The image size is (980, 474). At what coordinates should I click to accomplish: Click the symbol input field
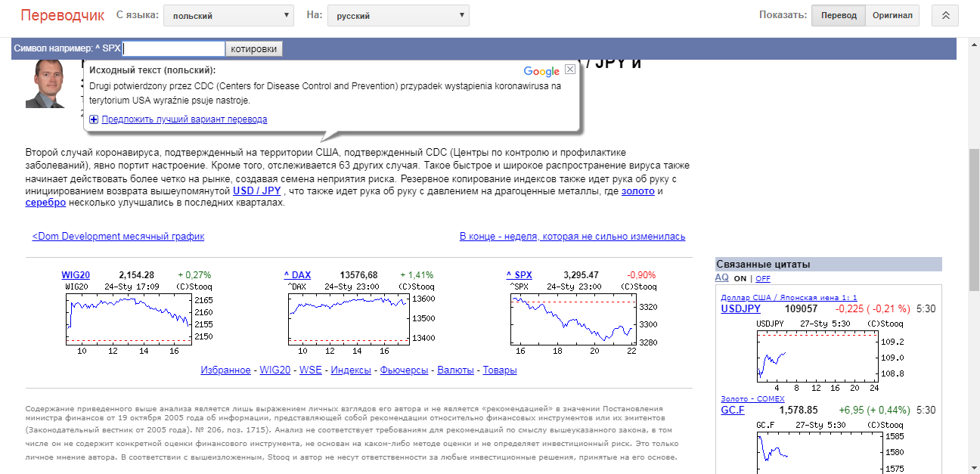(x=174, y=49)
